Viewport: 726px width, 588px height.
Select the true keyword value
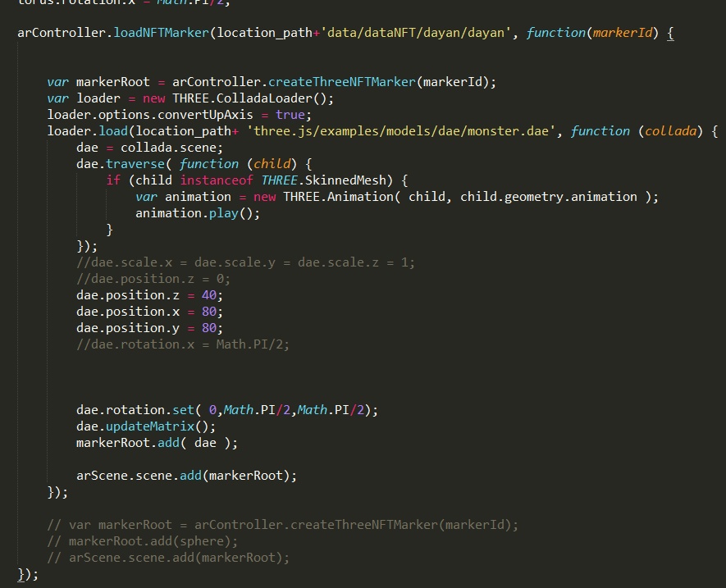click(293, 115)
